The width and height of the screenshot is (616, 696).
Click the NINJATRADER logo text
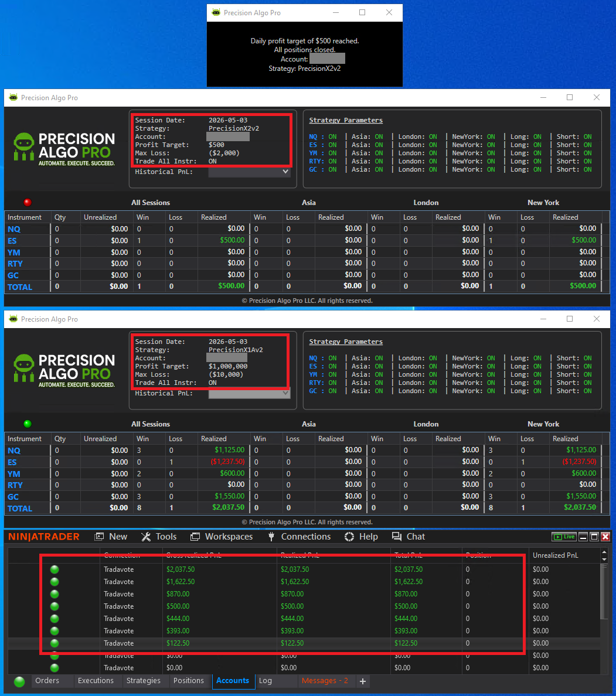tap(44, 537)
